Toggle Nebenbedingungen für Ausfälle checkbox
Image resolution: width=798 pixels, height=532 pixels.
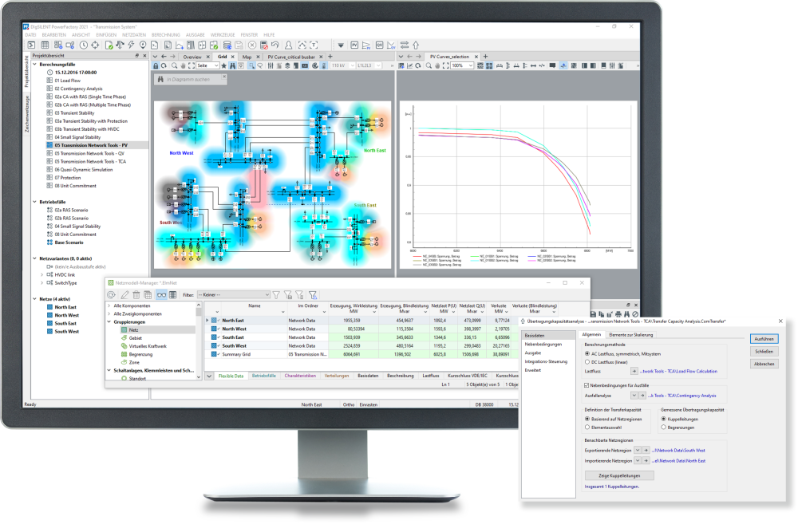(x=587, y=385)
